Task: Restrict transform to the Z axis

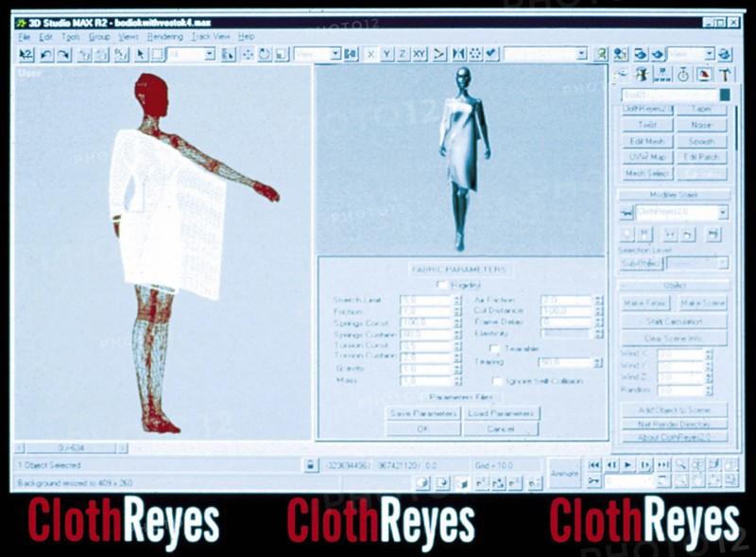Action: pos(403,54)
